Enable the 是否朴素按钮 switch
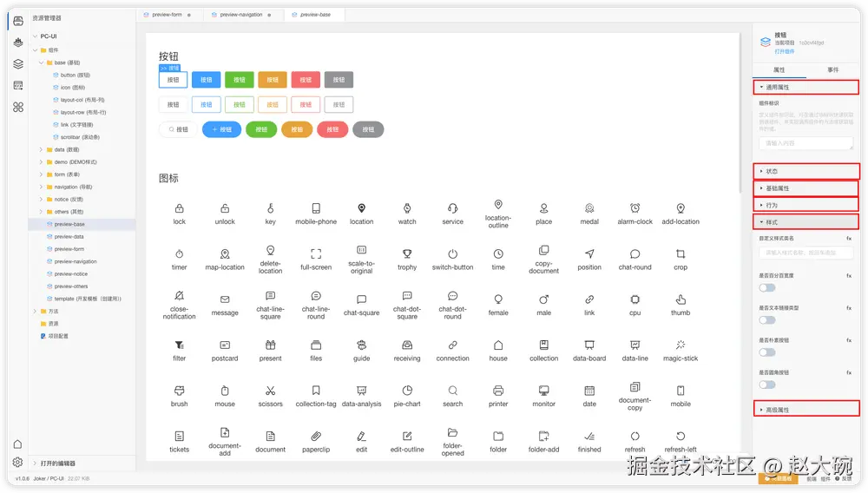 click(767, 352)
